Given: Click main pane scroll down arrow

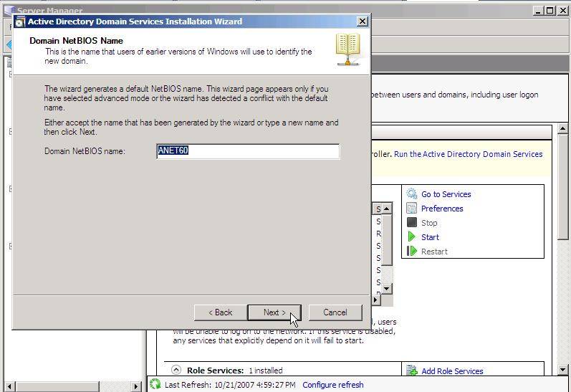Looking at the screenshot, I should 562,369.
